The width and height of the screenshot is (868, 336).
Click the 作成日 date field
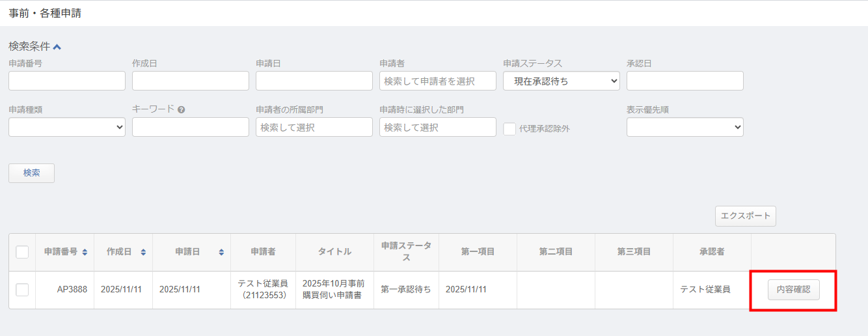tap(190, 81)
